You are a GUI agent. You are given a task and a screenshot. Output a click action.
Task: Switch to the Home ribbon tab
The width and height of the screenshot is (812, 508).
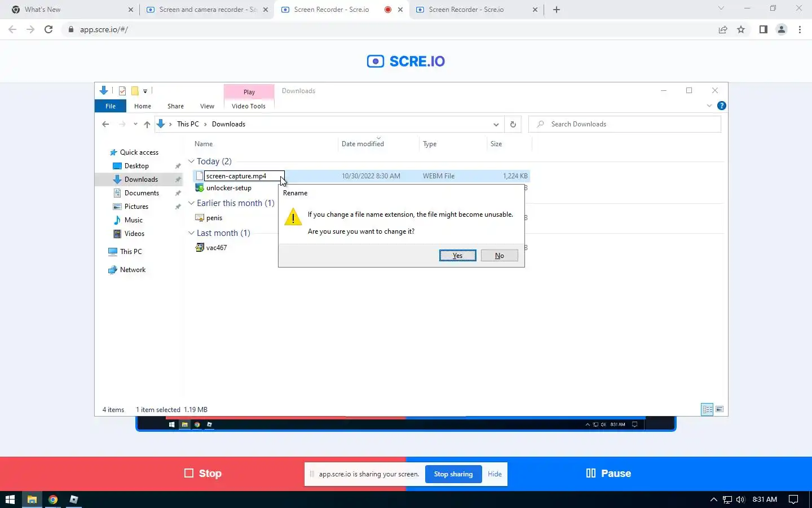point(143,106)
